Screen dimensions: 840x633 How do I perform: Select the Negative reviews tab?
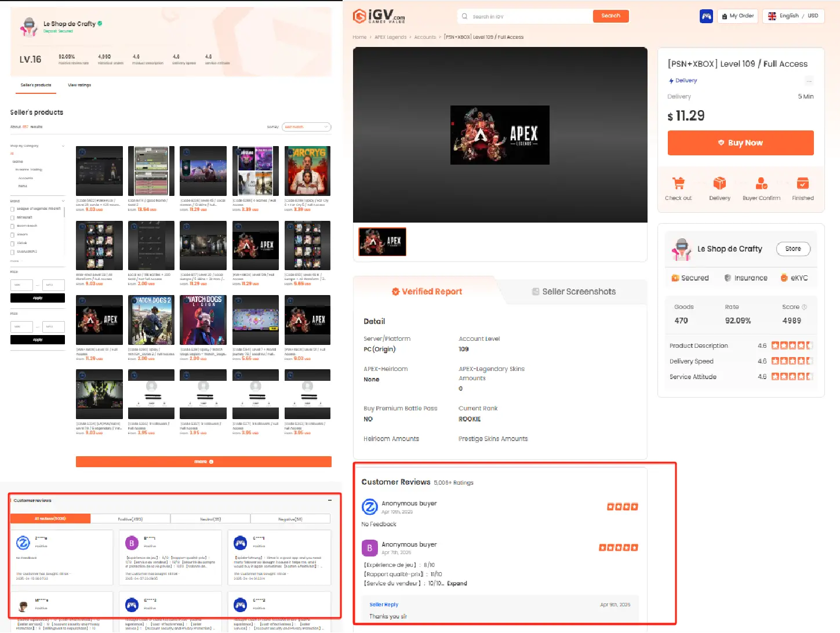pyautogui.click(x=290, y=519)
